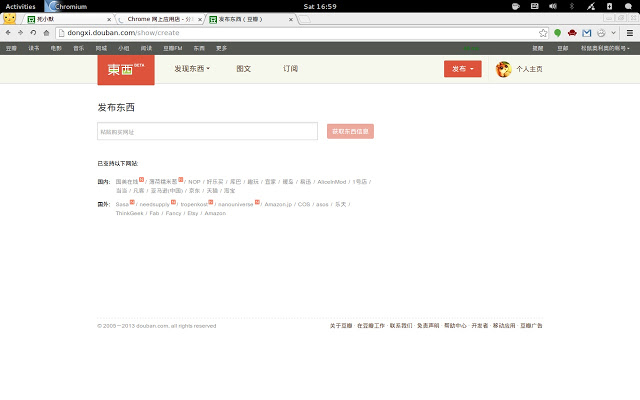Open the COS site link
640x400 pixels.
(304, 204)
